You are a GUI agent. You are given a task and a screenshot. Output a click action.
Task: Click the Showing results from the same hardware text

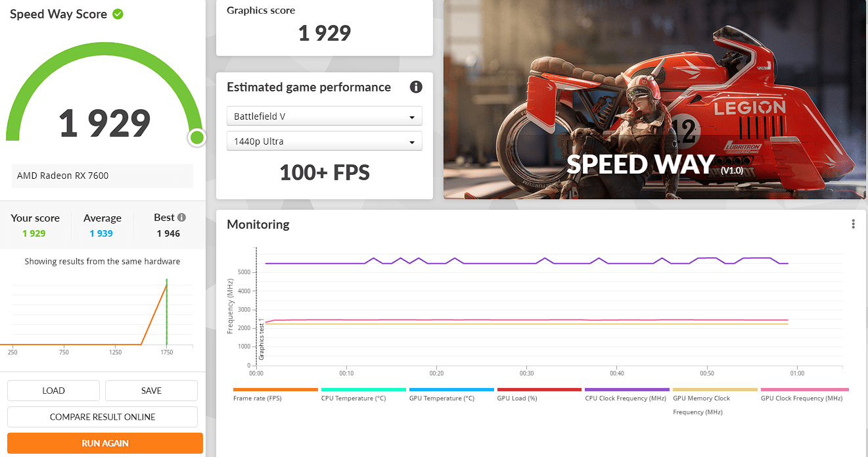tap(103, 261)
